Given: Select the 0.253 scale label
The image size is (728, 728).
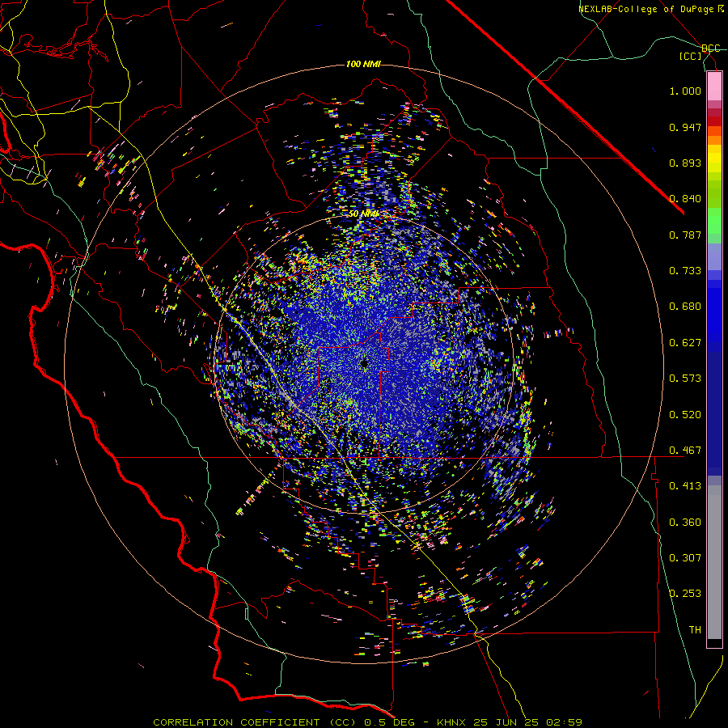Looking at the screenshot, I should click(685, 594).
